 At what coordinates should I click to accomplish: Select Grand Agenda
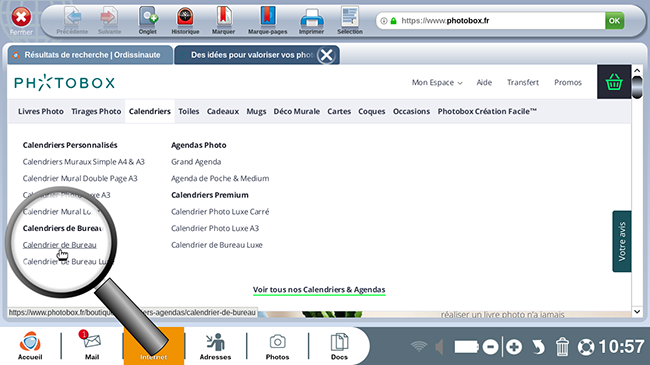(x=196, y=161)
